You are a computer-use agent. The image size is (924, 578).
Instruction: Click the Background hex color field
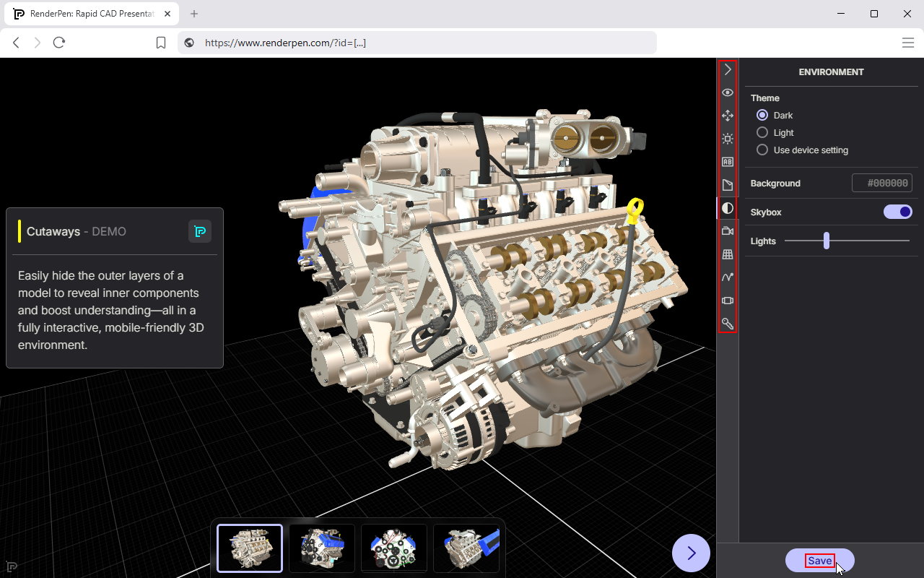coord(882,184)
